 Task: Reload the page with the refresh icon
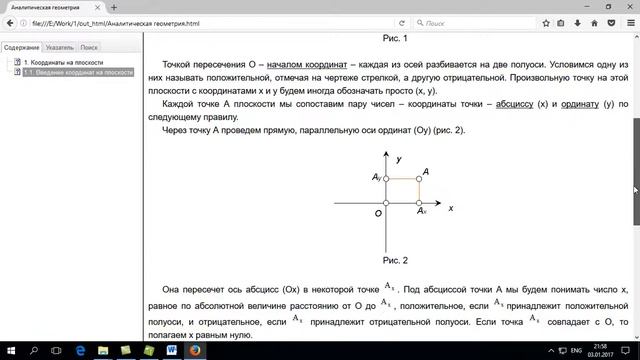coord(402,23)
